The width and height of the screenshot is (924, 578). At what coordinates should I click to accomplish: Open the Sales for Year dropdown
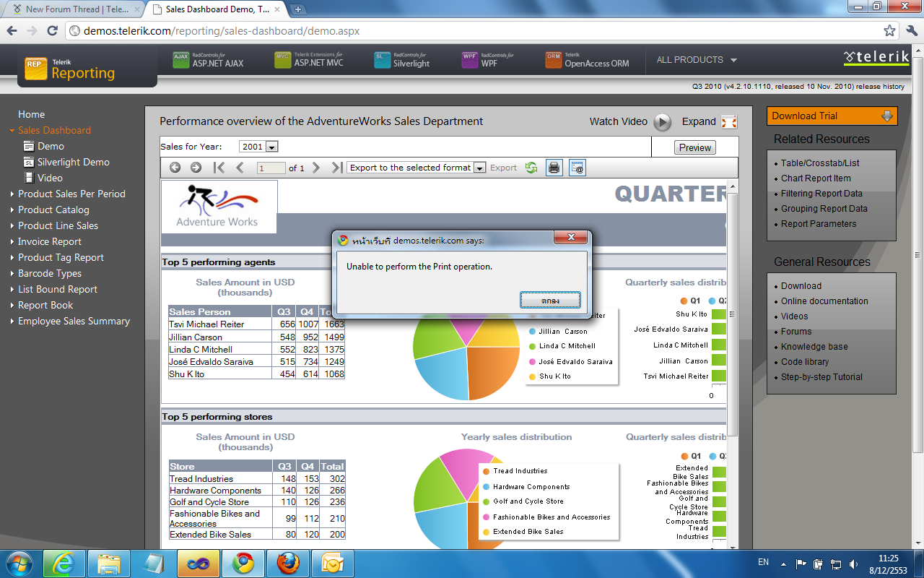258,147
